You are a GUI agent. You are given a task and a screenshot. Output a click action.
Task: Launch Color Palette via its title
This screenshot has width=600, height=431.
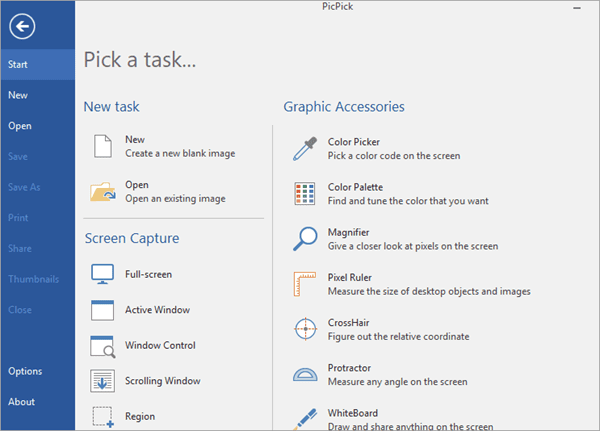tap(355, 187)
